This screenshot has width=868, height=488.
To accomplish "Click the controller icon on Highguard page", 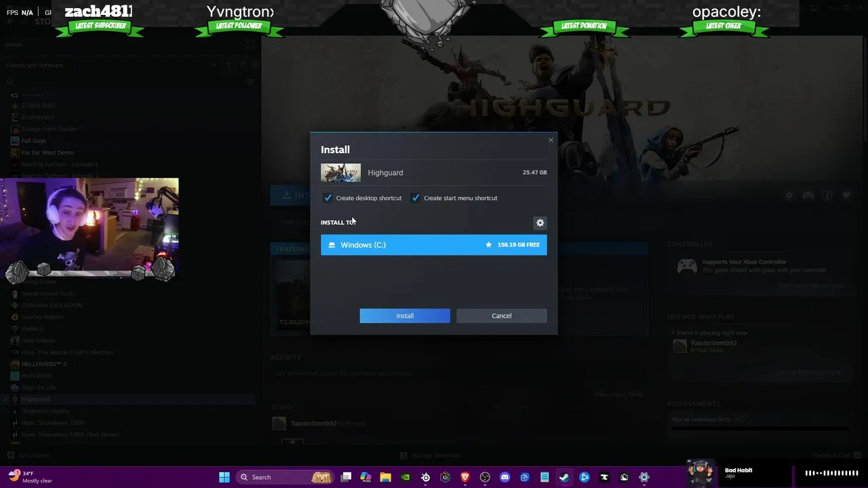I will pyautogui.click(x=808, y=195).
